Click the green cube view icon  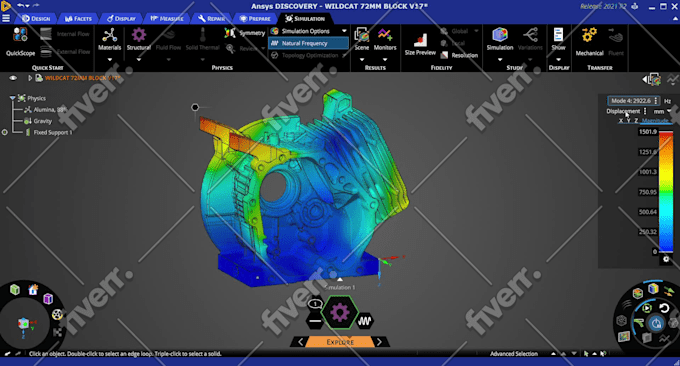(15, 289)
